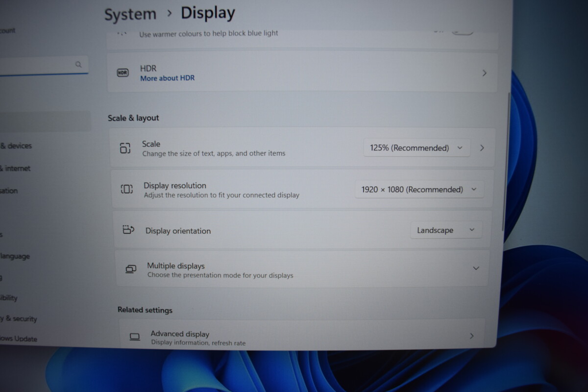Click the Multiple displays icon
Image resolution: width=588 pixels, height=392 pixels.
tap(131, 269)
